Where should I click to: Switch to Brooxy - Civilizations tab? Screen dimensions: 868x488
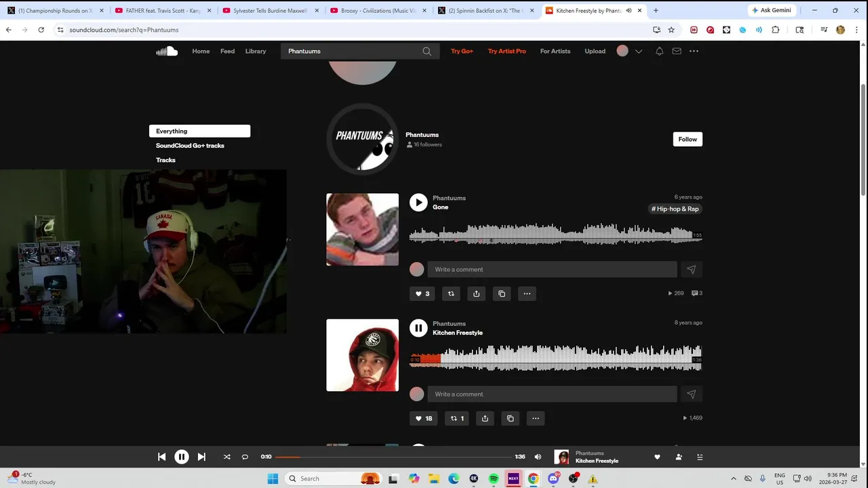tap(378, 11)
